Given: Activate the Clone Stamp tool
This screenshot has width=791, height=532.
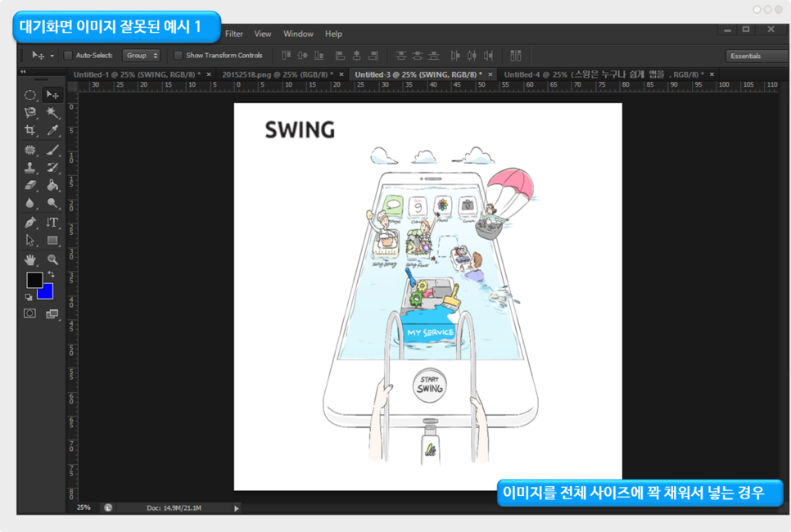Looking at the screenshot, I should 30,168.
